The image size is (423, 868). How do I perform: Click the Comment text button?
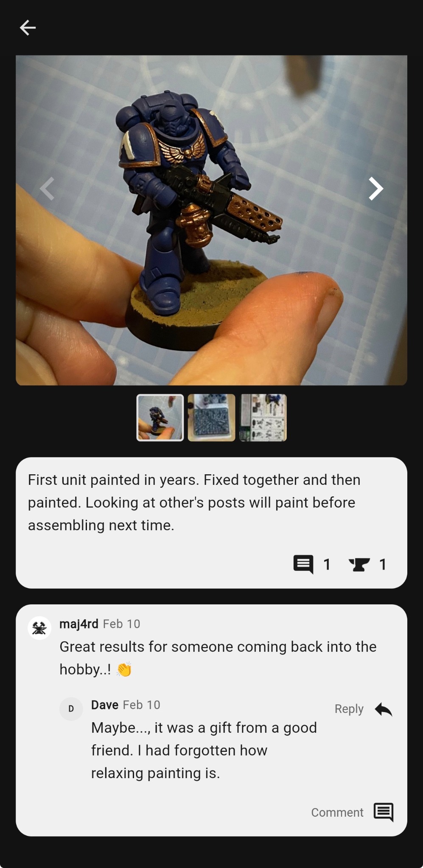pyautogui.click(x=337, y=812)
